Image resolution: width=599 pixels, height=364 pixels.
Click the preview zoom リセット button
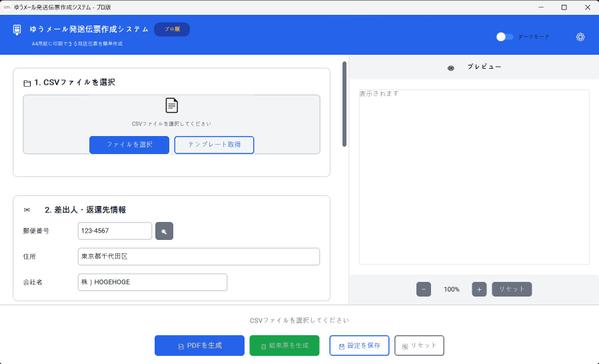tap(512, 289)
